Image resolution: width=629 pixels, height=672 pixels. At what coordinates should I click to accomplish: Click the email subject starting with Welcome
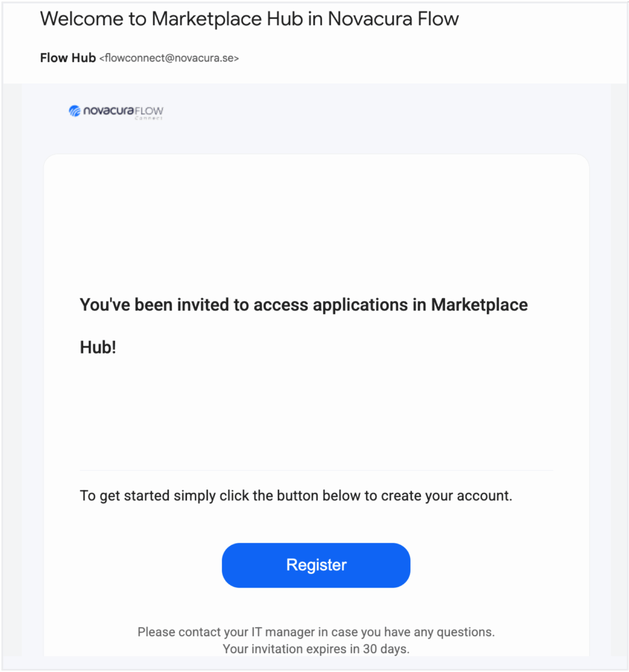click(x=249, y=19)
